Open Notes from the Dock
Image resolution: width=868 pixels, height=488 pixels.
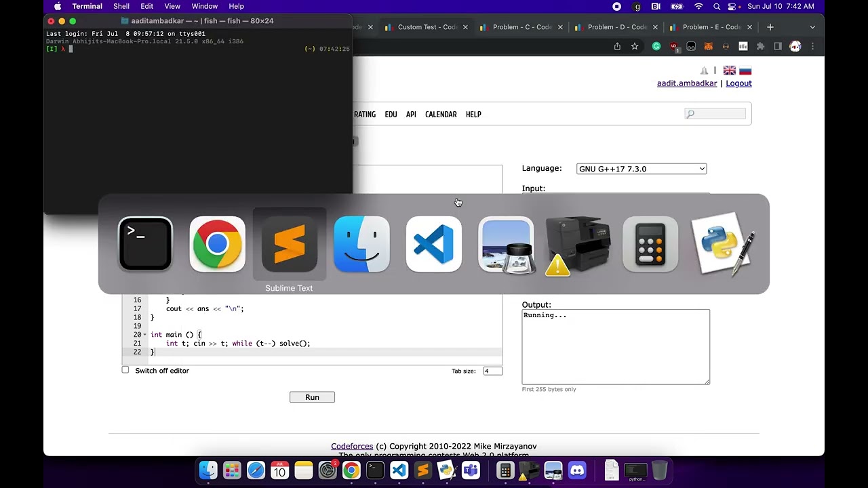[x=303, y=470]
